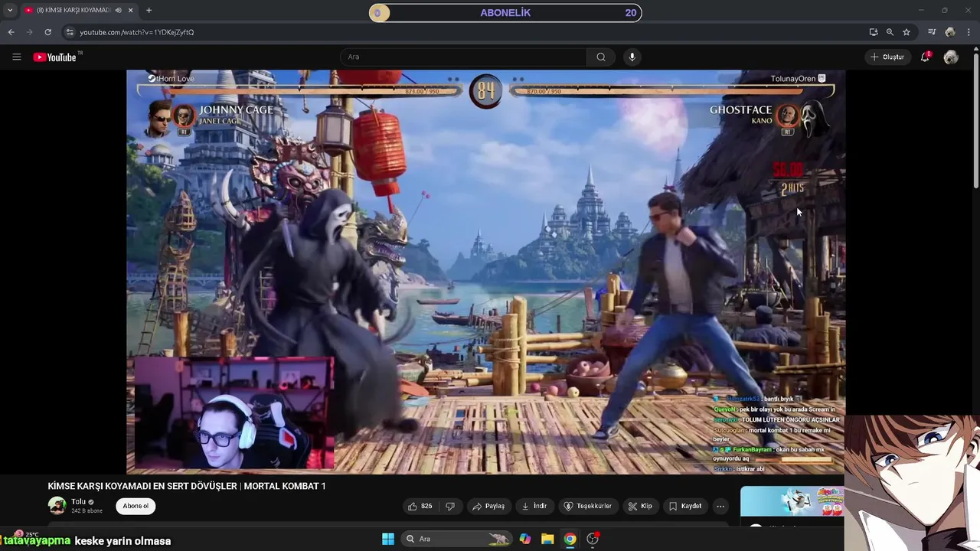Viewport: 980px width, 551px height.
Task: Reload the page with the refresh icon
Action: 47,32
